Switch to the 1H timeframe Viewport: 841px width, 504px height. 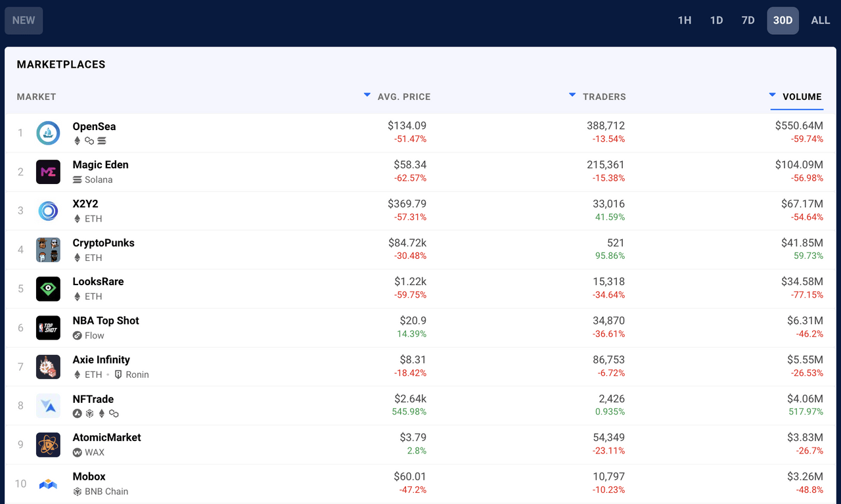tap(685, 20)
